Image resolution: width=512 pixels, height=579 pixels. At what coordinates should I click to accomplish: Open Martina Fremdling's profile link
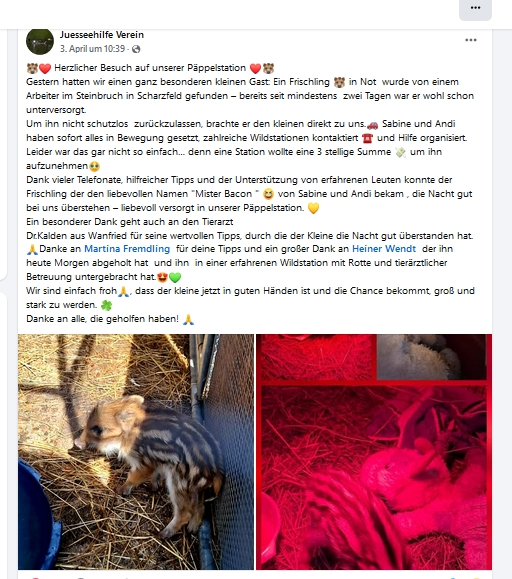click(127, 249)
